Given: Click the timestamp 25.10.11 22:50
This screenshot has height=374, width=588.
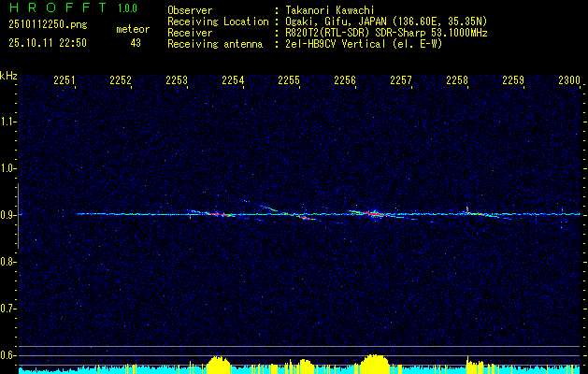Looking at the screenshot, I should [x=48, y=43].
